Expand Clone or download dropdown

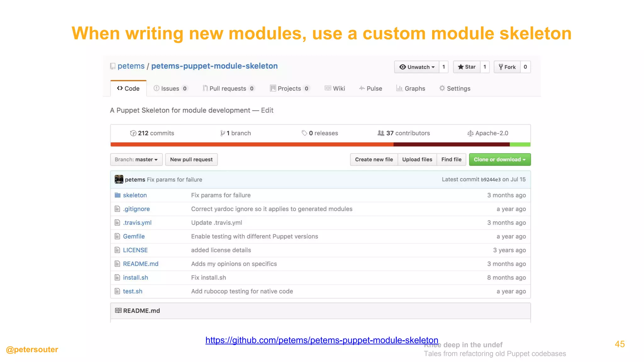tap(500, 160)
